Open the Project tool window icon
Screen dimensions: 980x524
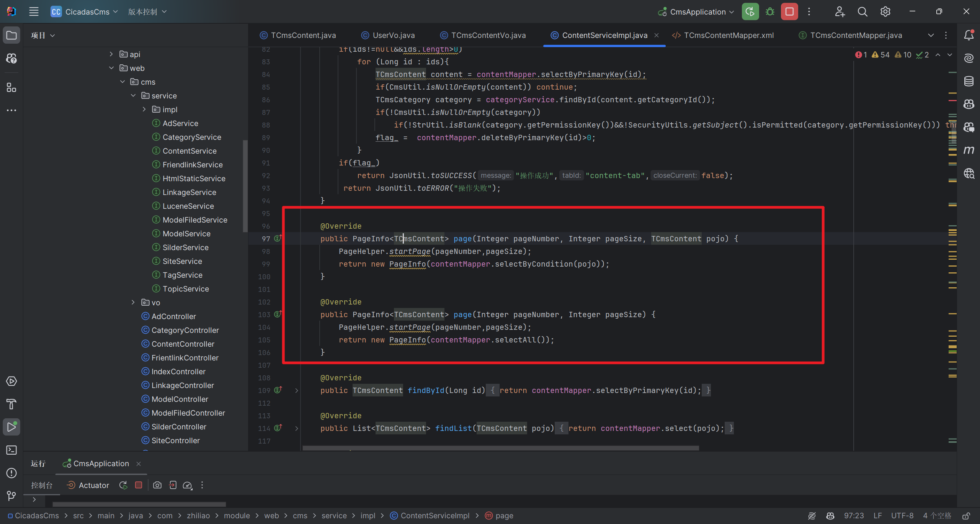click(11, 35)
